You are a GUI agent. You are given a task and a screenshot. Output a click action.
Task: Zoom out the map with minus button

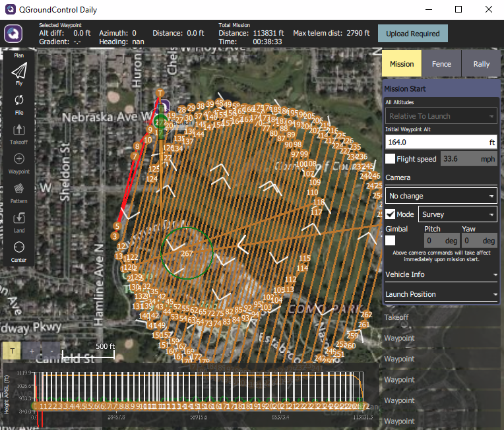click(51, 351)
